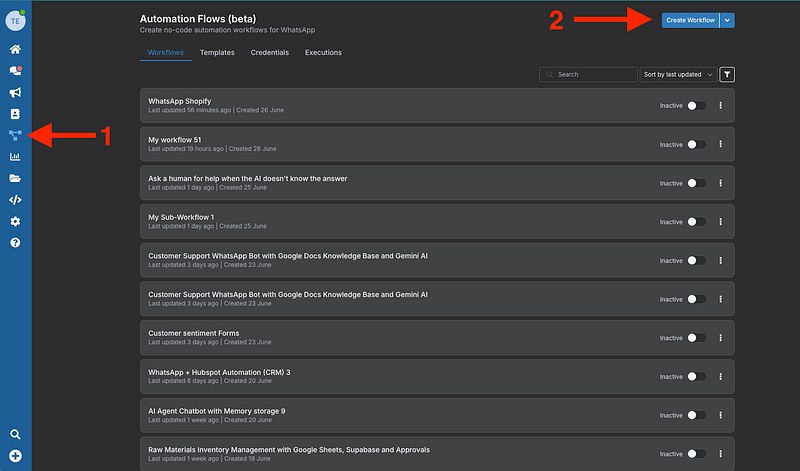This screenshot has width=800, height=471.
Task: Open the Home icon in sidebar
Action: coord(15,49)
